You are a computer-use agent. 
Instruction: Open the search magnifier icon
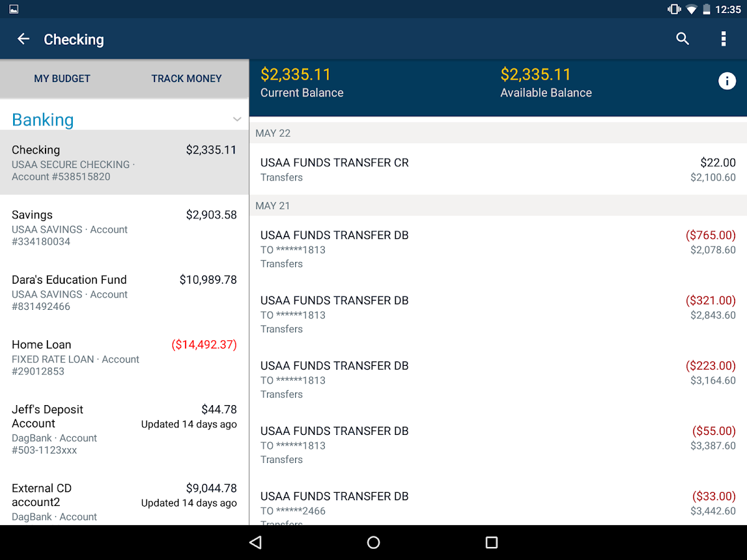pyautogui.click(x=683, y=39)
